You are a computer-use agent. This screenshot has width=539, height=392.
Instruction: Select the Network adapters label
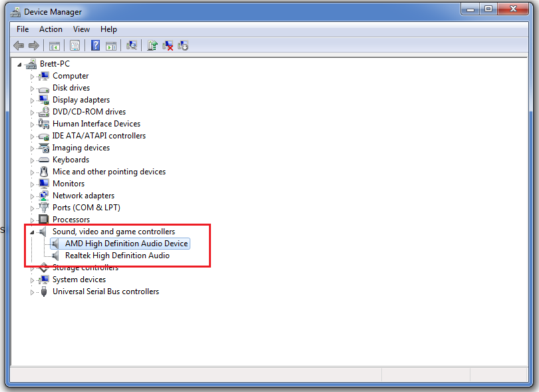(84, 196)
